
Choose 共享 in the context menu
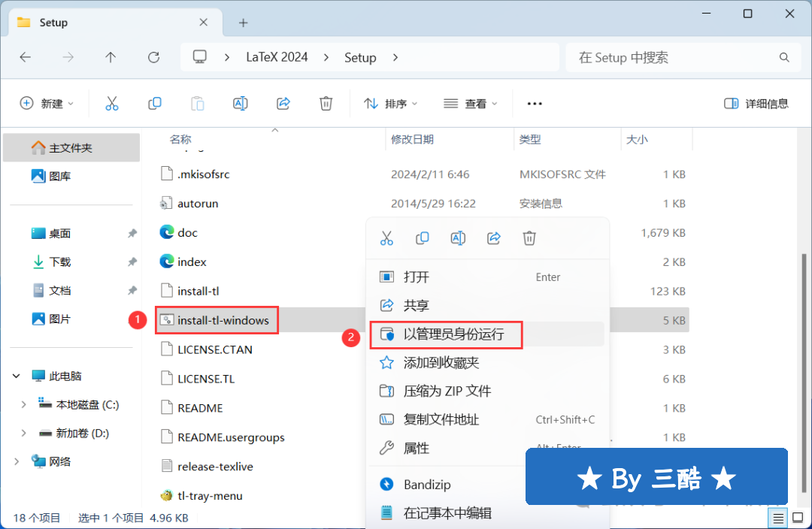pos(486,305)
